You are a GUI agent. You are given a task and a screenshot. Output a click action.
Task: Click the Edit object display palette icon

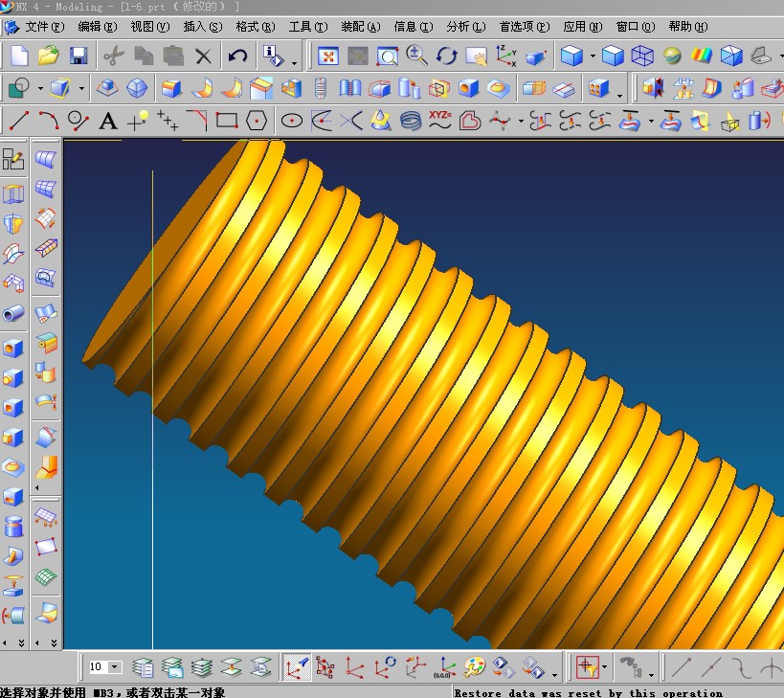(474, 667)
